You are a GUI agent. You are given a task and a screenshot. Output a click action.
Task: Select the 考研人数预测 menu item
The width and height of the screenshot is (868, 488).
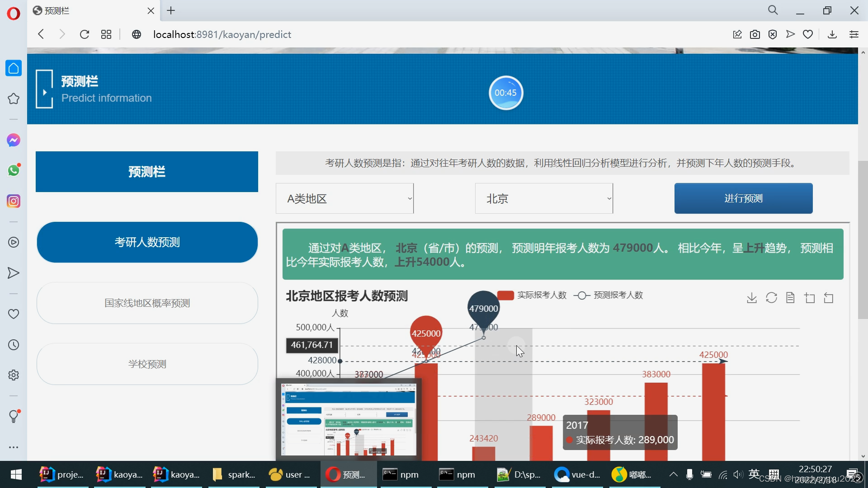[147, 242]
